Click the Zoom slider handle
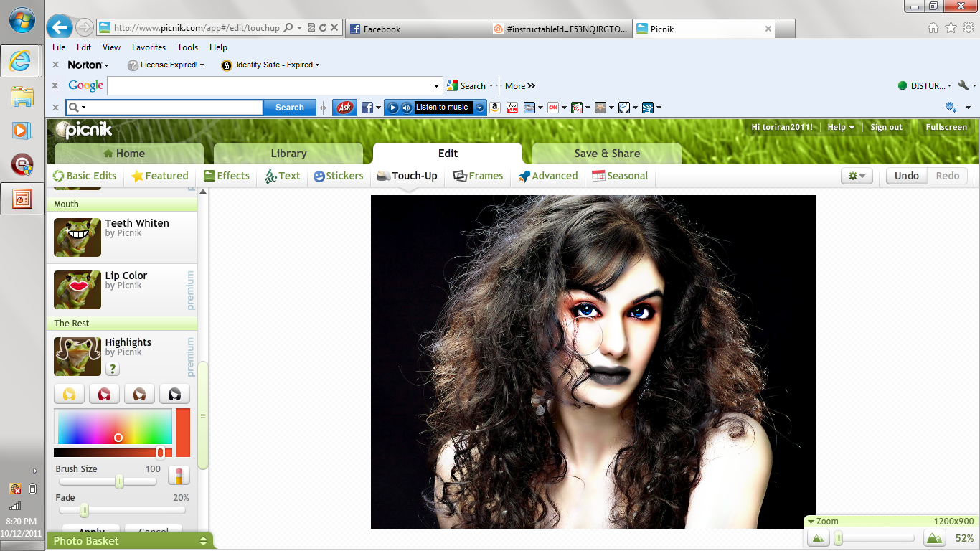Screen dimensions: 980x551 coord(838,538)
